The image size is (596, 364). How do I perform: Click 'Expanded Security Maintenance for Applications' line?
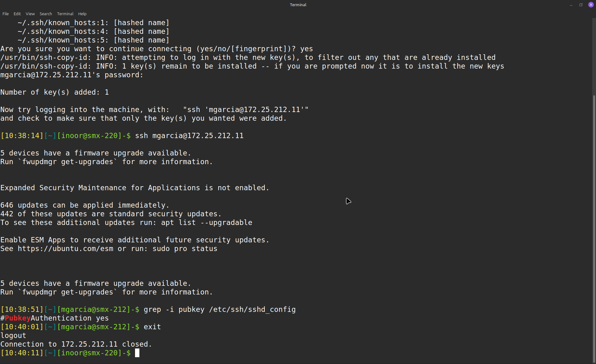pos(135,188)
